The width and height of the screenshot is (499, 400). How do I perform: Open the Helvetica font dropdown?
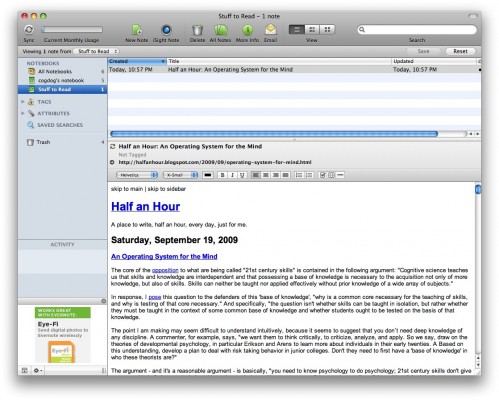(x=137, y=175)
